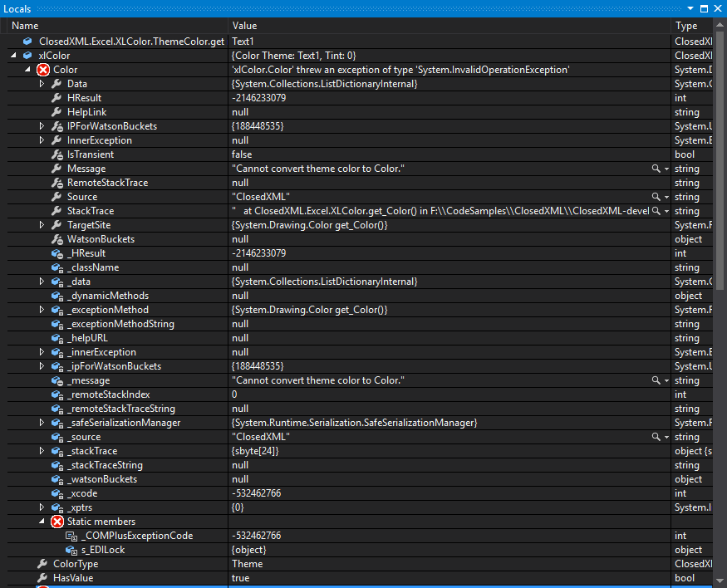Screen dimensions: 727x588
Task: Open the visualizer dropdown arrow next to Message
Action: pyautogui.click(x=666, y=168)
